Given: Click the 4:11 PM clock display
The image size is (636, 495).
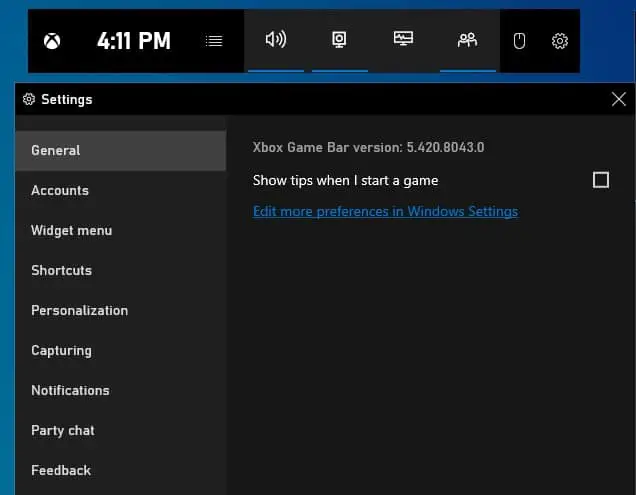Looking at the screenshot, I should pos(134,41).
